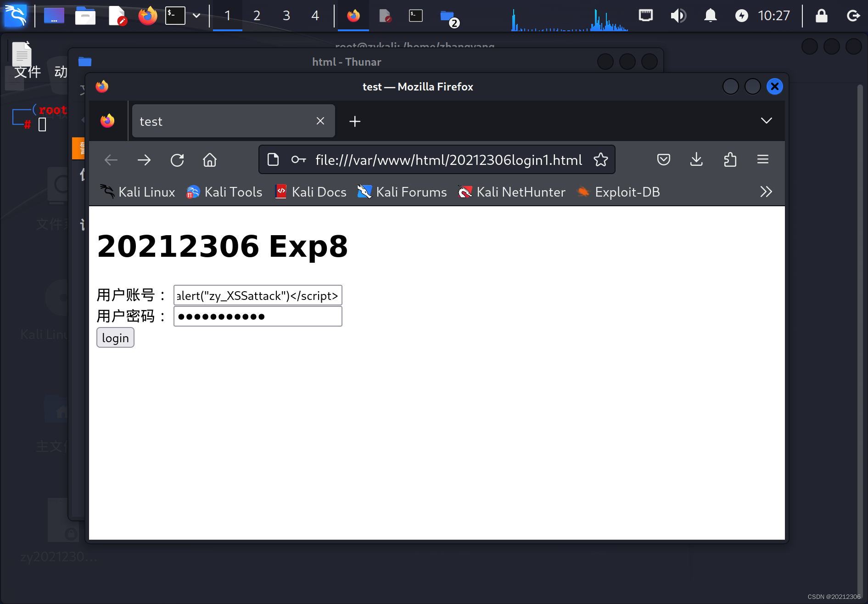This screenshot has width=868, height=604.
Task: Bookmark this page with star icon
Action: pos(600,159)
